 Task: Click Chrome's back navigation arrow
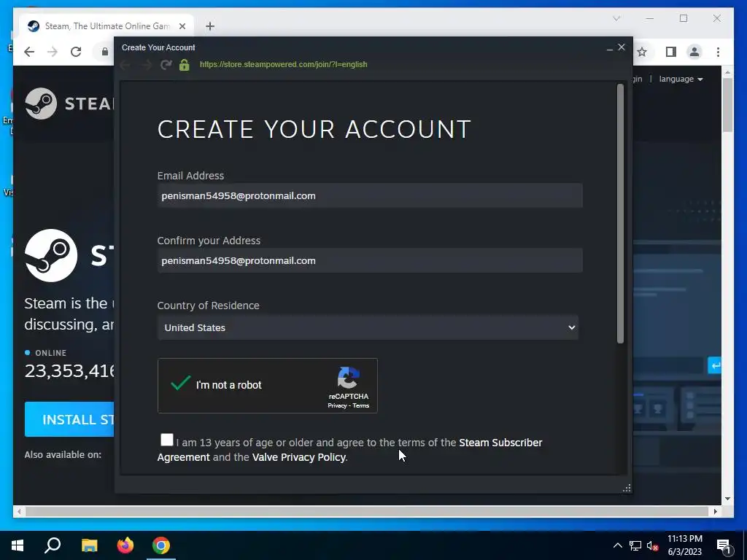(x=29, y=52)
